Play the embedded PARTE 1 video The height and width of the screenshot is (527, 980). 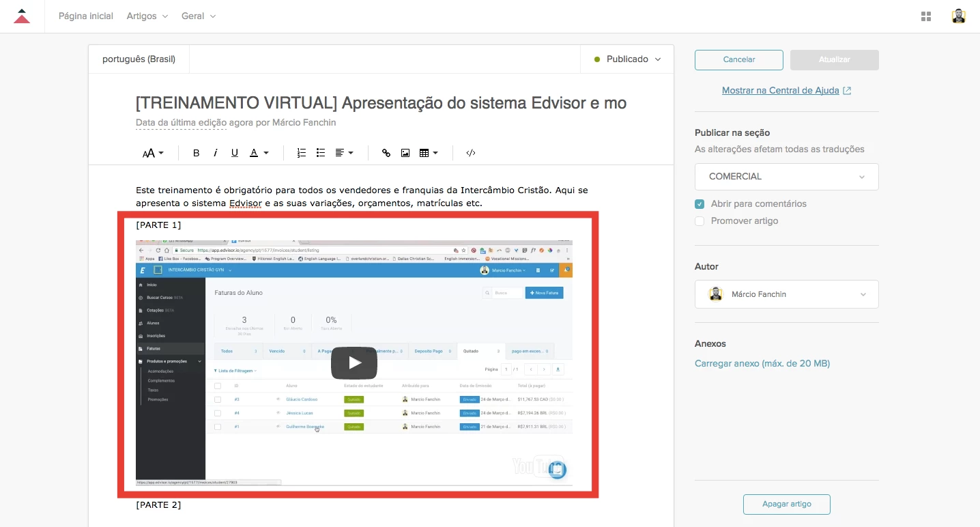coord(354,363)
